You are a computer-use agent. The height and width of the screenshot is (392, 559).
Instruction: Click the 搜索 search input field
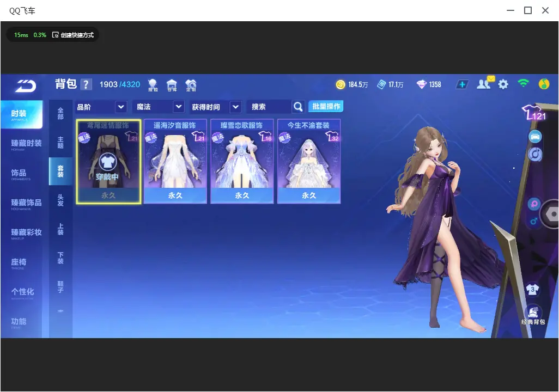click(269, 107)
